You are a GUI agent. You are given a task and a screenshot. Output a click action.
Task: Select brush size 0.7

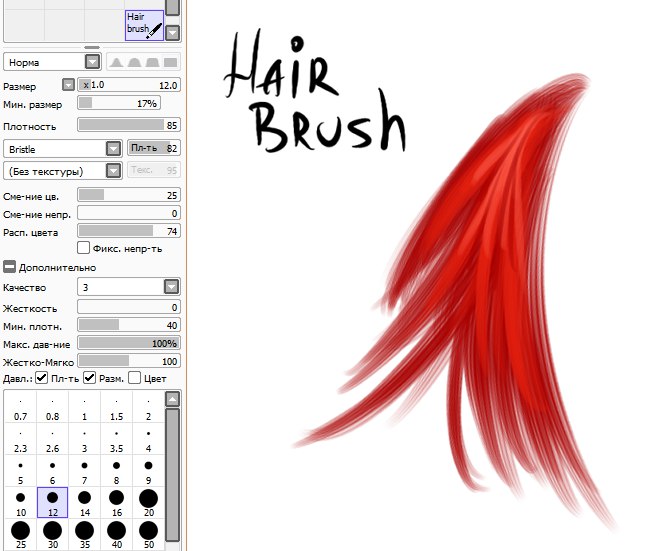20,408
